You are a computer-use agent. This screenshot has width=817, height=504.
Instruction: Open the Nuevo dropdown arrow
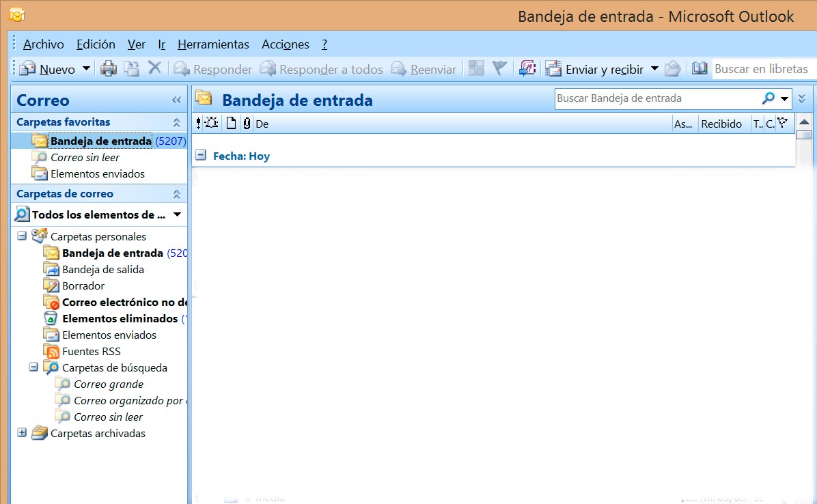87,69
